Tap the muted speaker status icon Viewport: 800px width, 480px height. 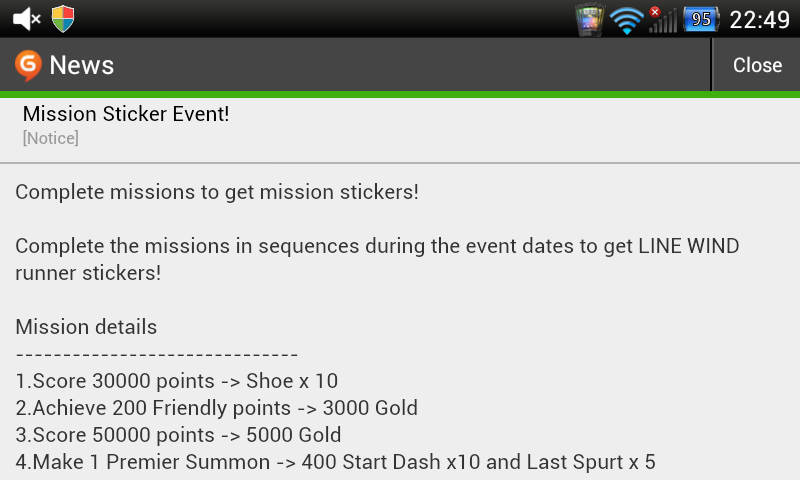(26, 18)
